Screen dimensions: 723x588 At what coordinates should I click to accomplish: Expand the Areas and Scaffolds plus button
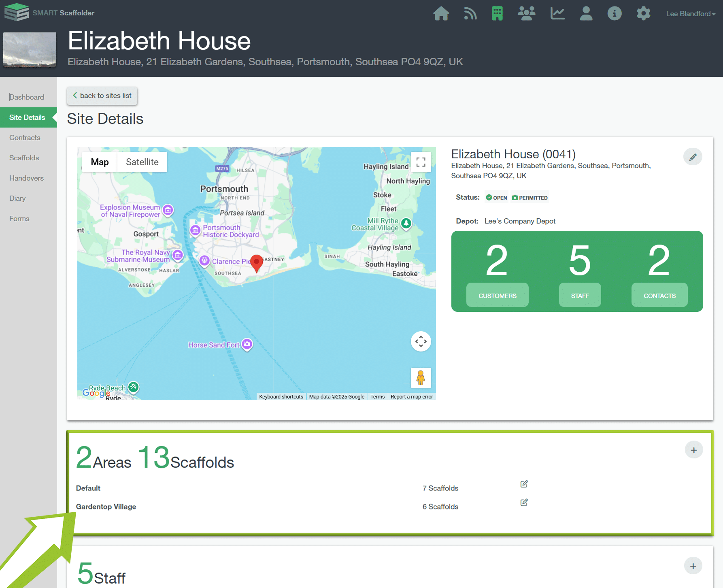[x=693, y=450]
